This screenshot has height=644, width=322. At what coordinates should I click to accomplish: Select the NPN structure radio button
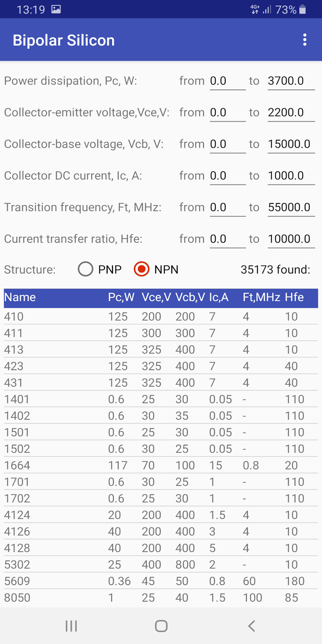click(141, 269)
